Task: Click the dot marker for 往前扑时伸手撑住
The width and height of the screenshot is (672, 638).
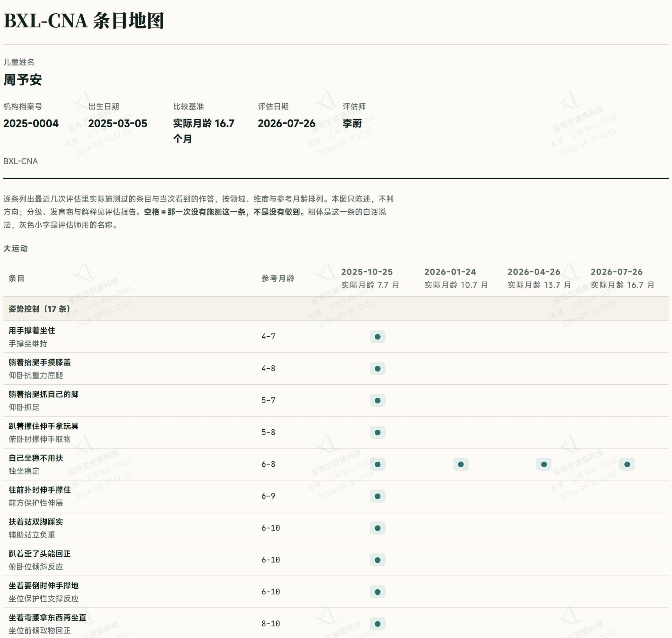Action: [x=377, y=496]
